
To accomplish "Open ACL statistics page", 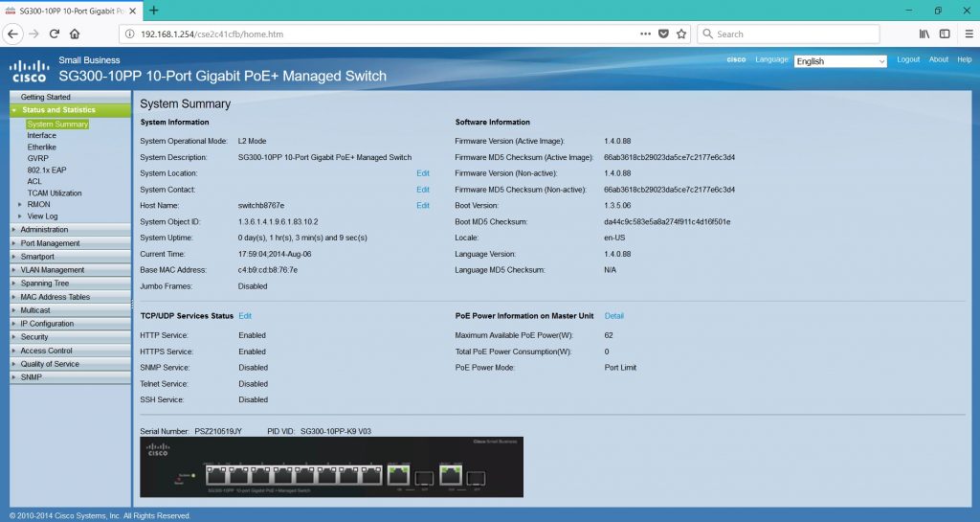I will pos(34,181).
